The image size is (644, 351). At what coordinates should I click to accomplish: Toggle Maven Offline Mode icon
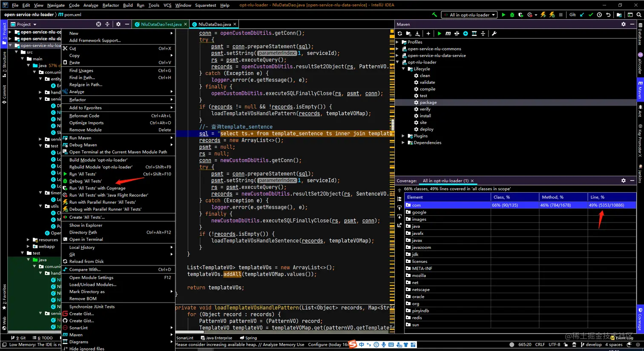(457, 34)
